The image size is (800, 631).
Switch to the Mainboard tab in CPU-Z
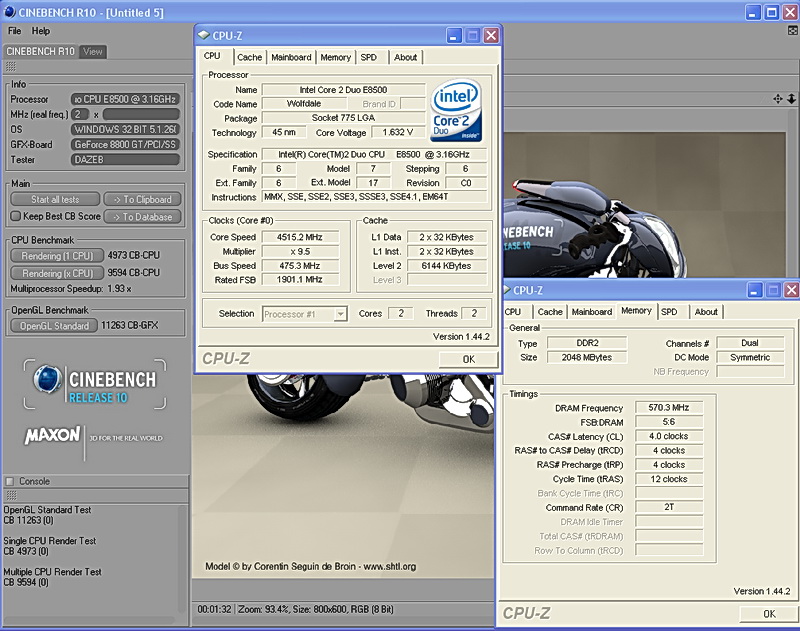[291, 57]
